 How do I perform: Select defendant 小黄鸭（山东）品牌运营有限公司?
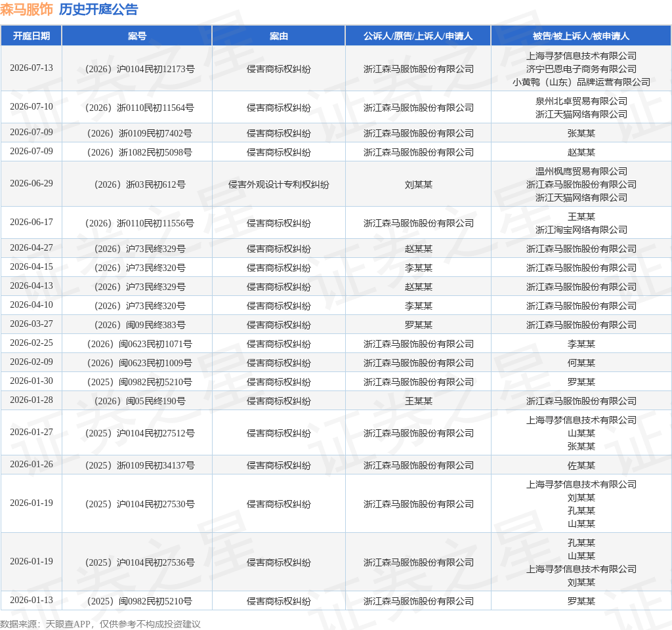pos(581,82)
